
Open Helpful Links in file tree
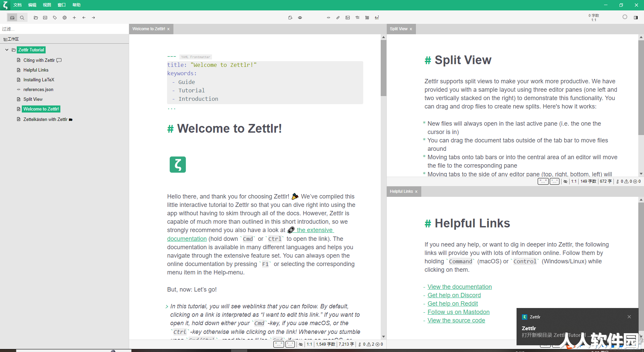(36, 70)
